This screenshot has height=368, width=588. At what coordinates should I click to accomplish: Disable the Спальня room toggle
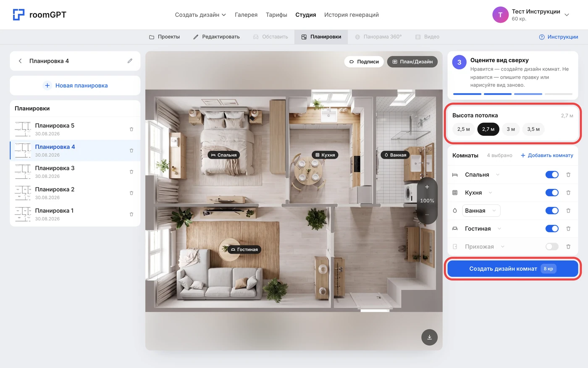point(552,175)
